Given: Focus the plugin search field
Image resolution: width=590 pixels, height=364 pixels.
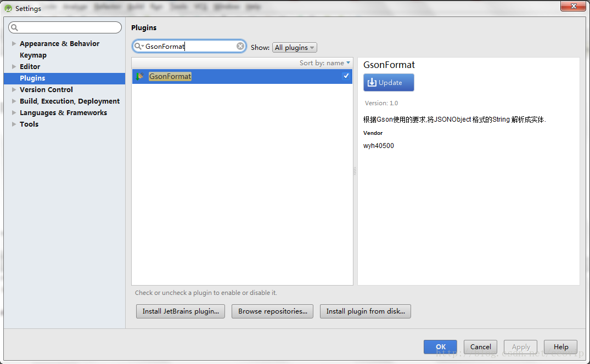Looking at the screenshot, I should click(x=189, y=46).
